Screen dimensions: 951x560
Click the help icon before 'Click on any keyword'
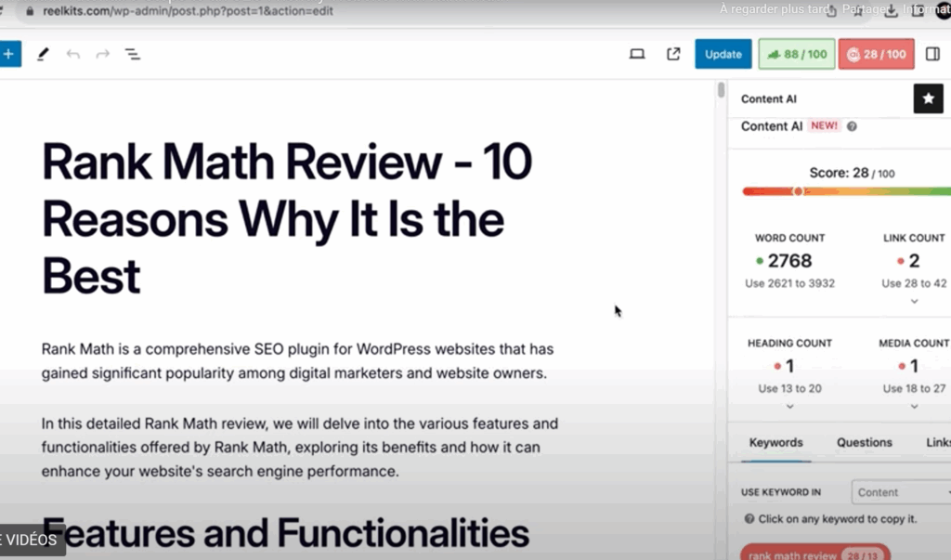coord(749,519)
